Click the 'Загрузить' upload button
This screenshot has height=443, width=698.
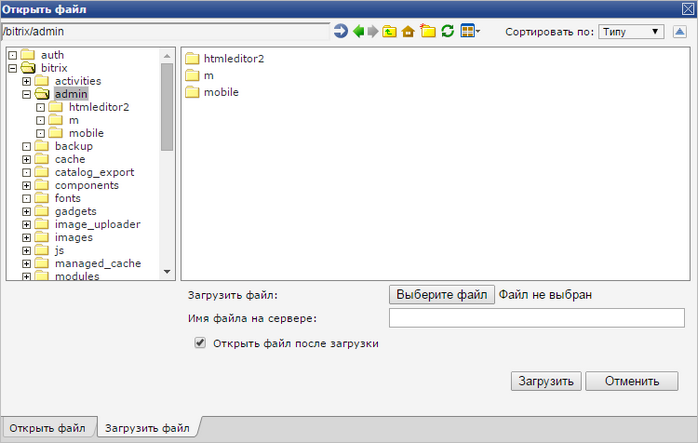tap(546, 381)
